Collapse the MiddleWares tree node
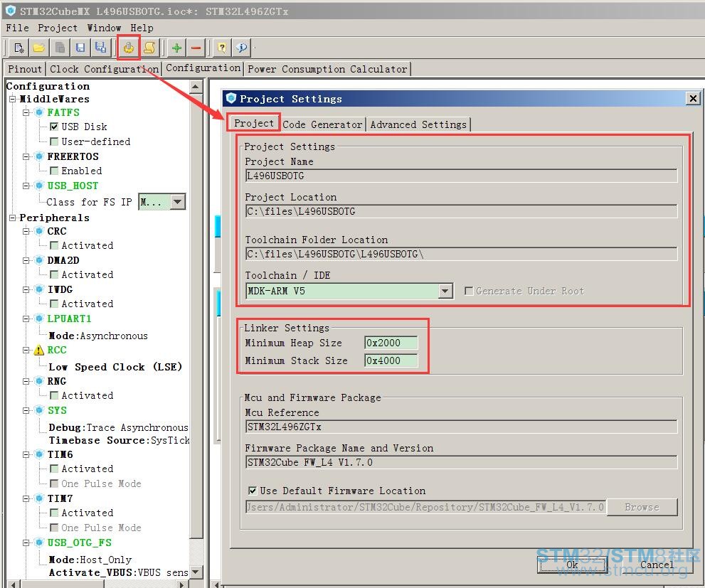705x588 pixels. [x=13, y=99]
